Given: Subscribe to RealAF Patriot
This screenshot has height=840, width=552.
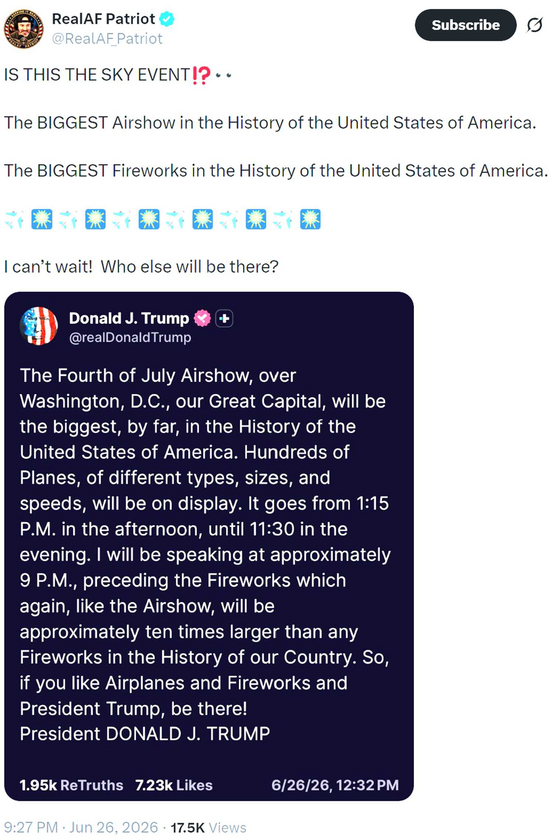Looking at the screenshot, I should [x=466, y=25].
